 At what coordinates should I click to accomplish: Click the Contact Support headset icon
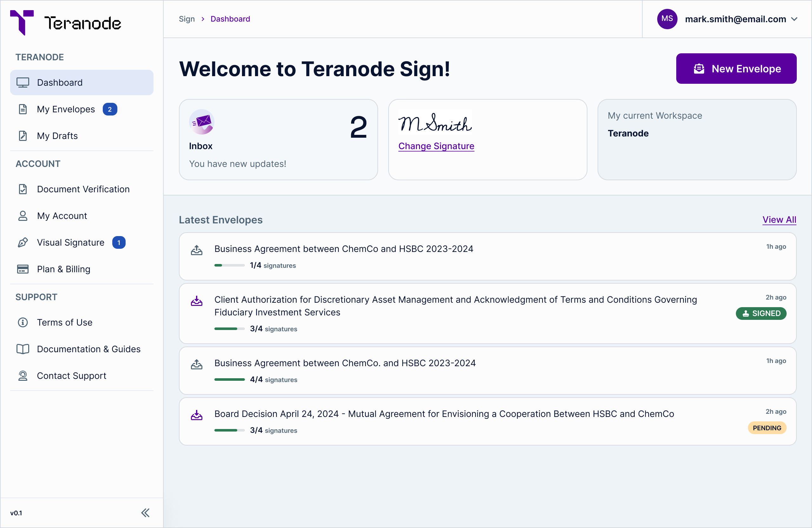[x=23, y=375]
